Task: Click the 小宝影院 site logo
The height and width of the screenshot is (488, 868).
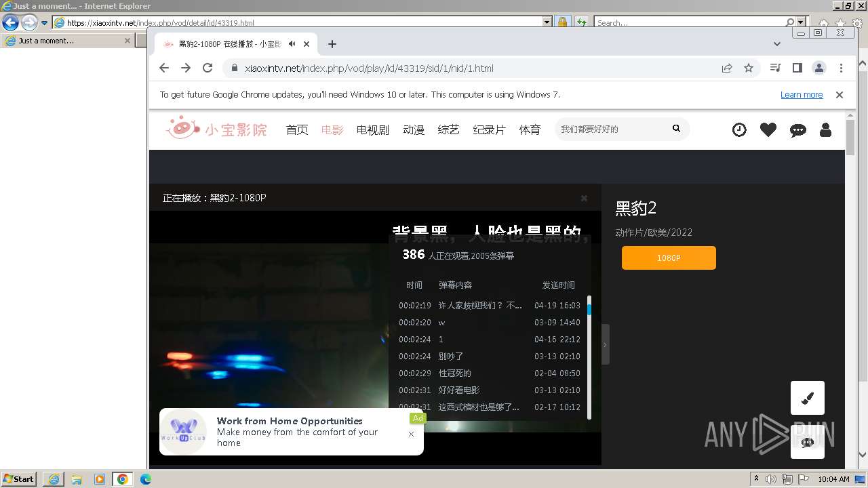Action: [x=217, y=128]
